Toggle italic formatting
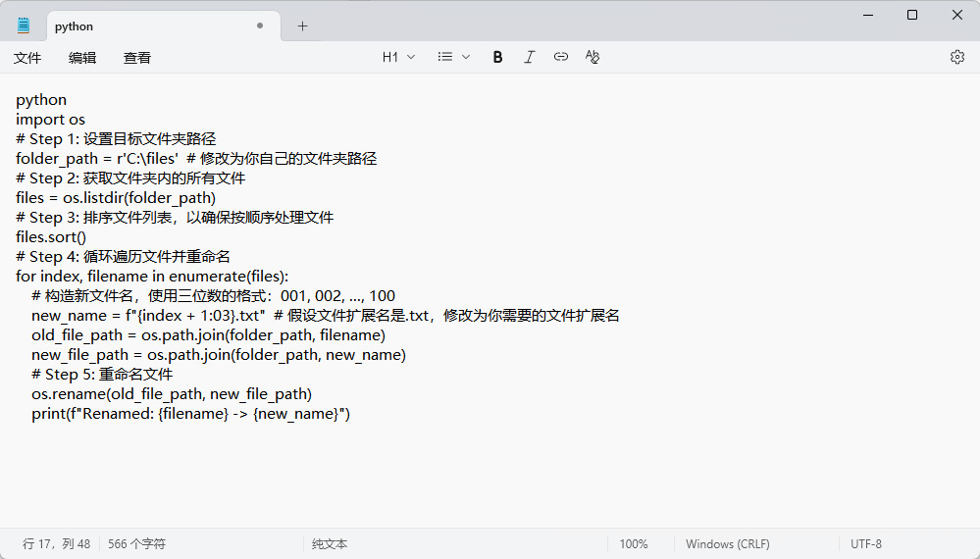The width and height of the screenshot is (980, 559). point(530,57)
